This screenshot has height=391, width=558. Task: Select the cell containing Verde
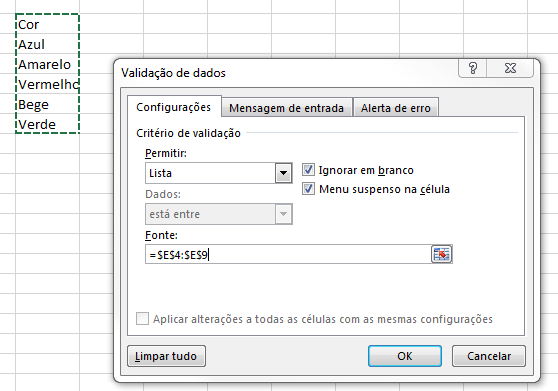47,124
